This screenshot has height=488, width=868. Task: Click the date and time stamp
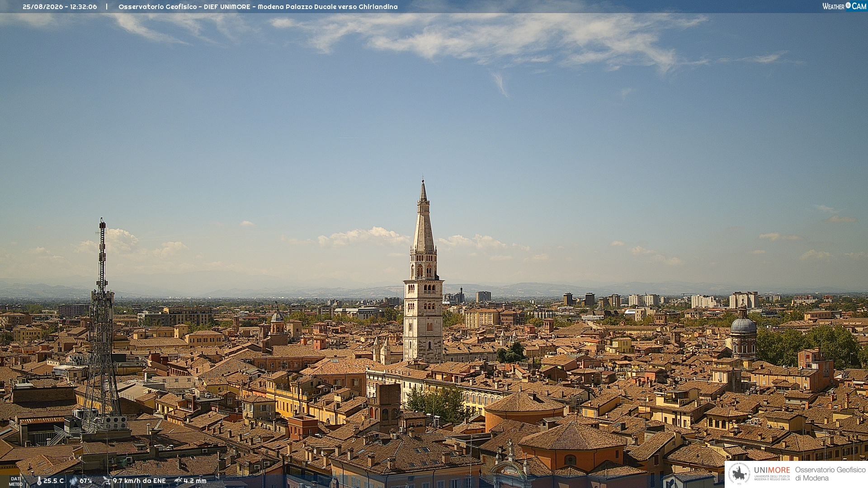pyautogui.click(x=60, y=7)
